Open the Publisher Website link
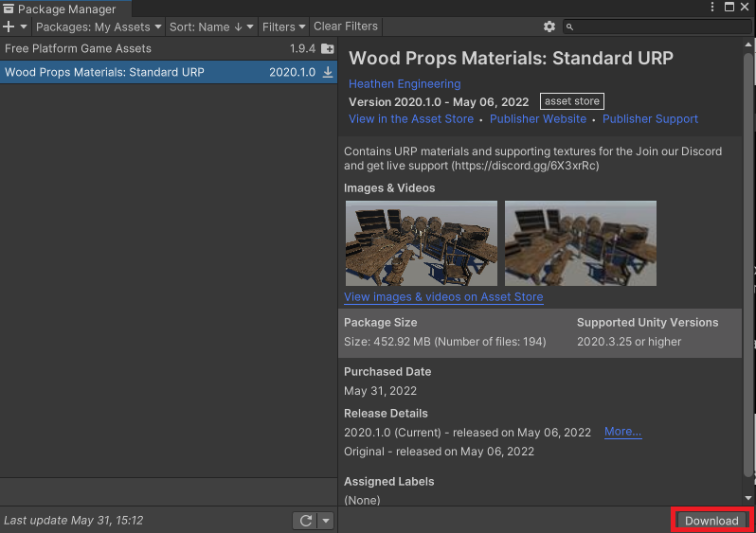 pos(538,119)
